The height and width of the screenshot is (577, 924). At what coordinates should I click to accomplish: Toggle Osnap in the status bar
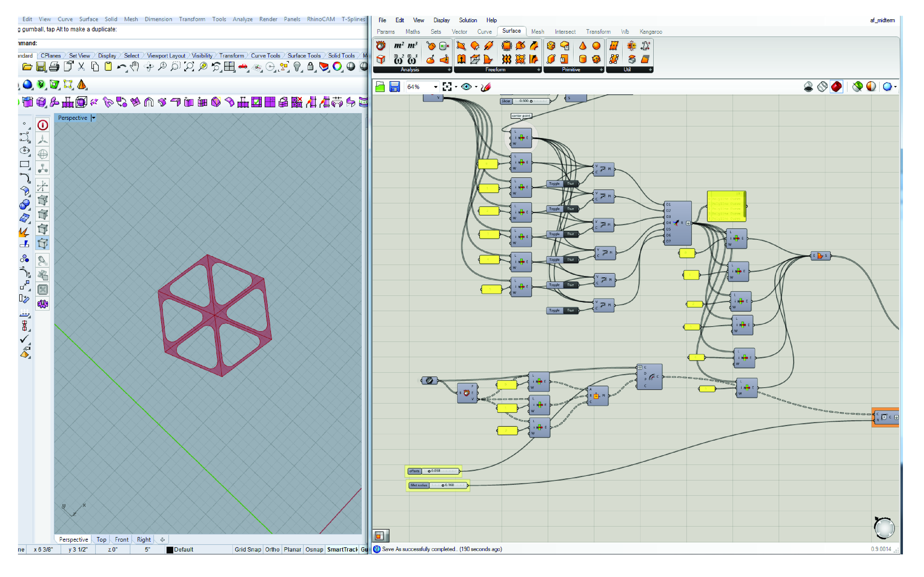[314, 549]
